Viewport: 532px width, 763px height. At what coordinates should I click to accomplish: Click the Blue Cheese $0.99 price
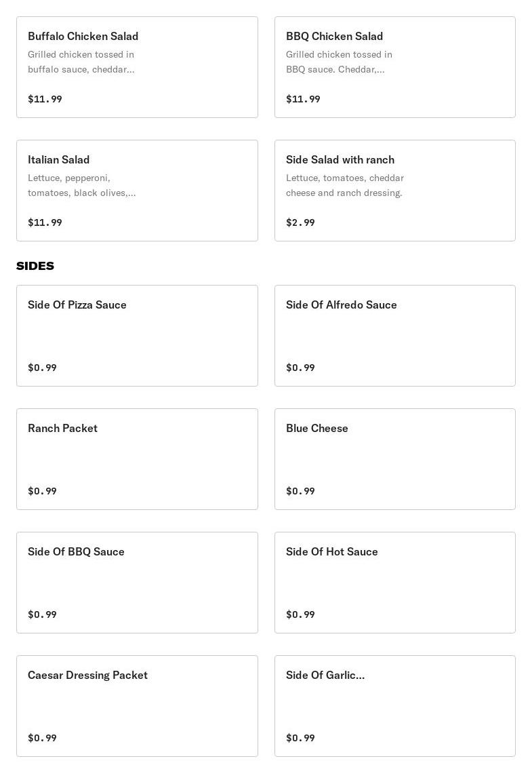pos(300,491)
